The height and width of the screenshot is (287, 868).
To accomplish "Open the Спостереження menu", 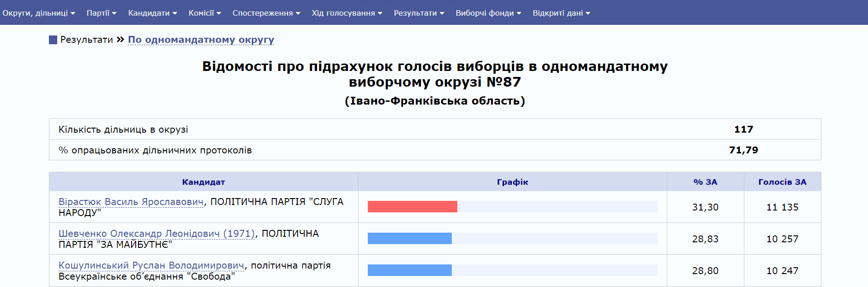I will 266,13.
